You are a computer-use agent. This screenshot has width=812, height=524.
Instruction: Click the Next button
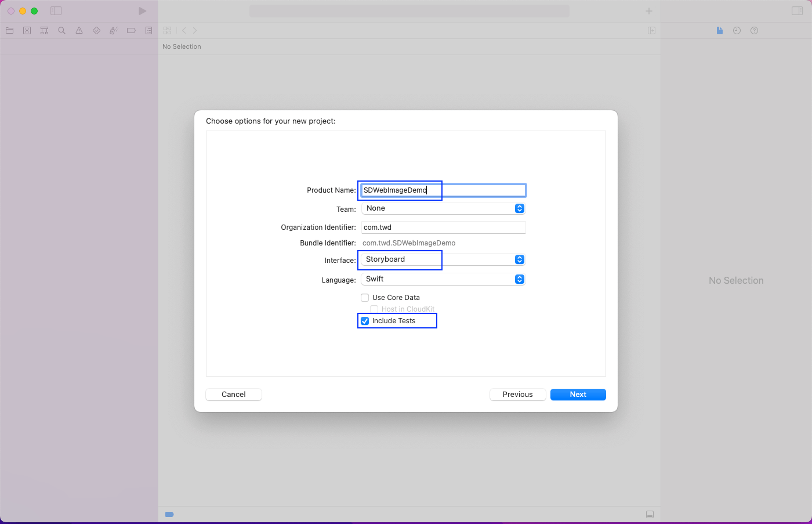click(x=578, y=395)
